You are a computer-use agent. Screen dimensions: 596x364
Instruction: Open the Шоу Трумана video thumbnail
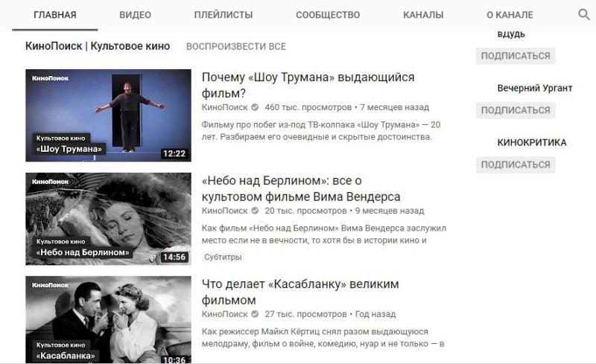(108, 115)
